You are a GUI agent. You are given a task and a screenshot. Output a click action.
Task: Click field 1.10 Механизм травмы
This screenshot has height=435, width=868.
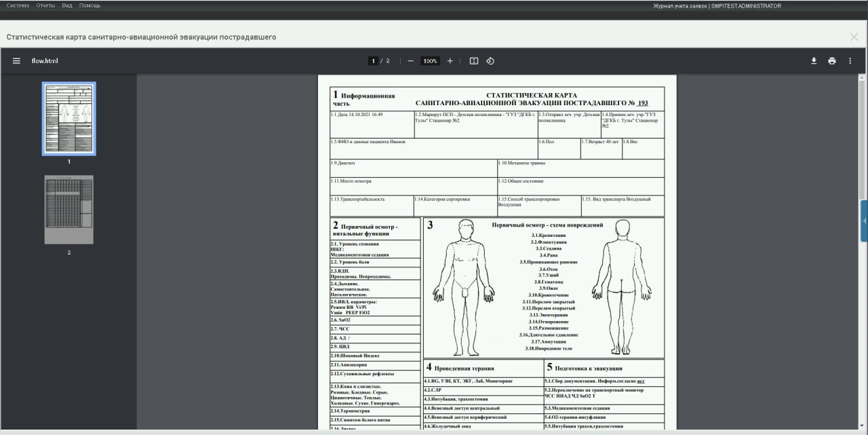point(580,168)
